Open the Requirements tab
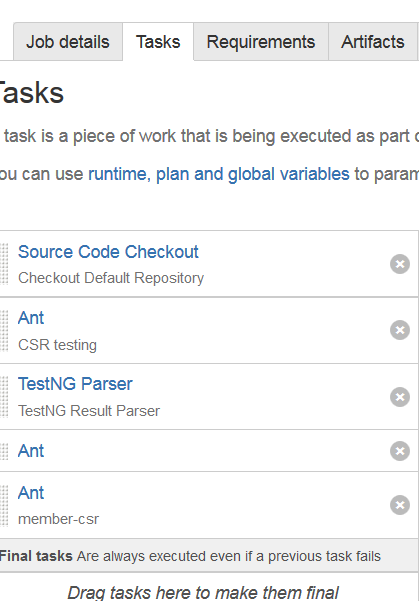 [261, 41]
